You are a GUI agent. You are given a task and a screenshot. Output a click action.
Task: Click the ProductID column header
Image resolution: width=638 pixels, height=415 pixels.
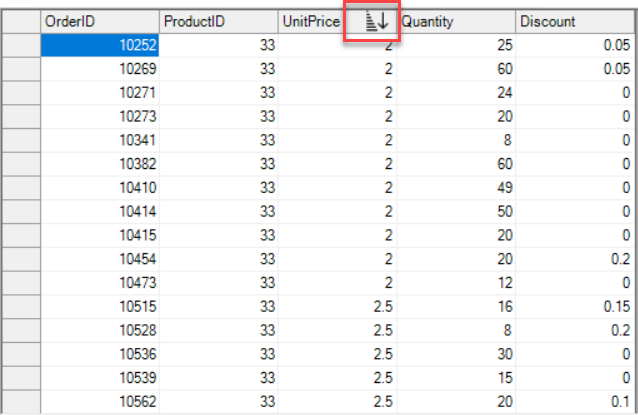point(218,21)
